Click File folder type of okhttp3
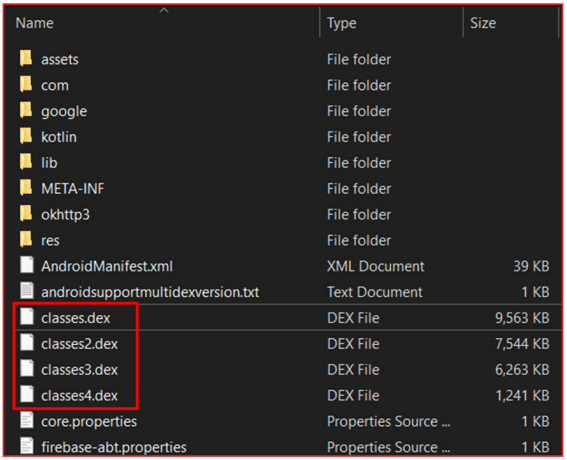567x460 pixels. (359, 215)
